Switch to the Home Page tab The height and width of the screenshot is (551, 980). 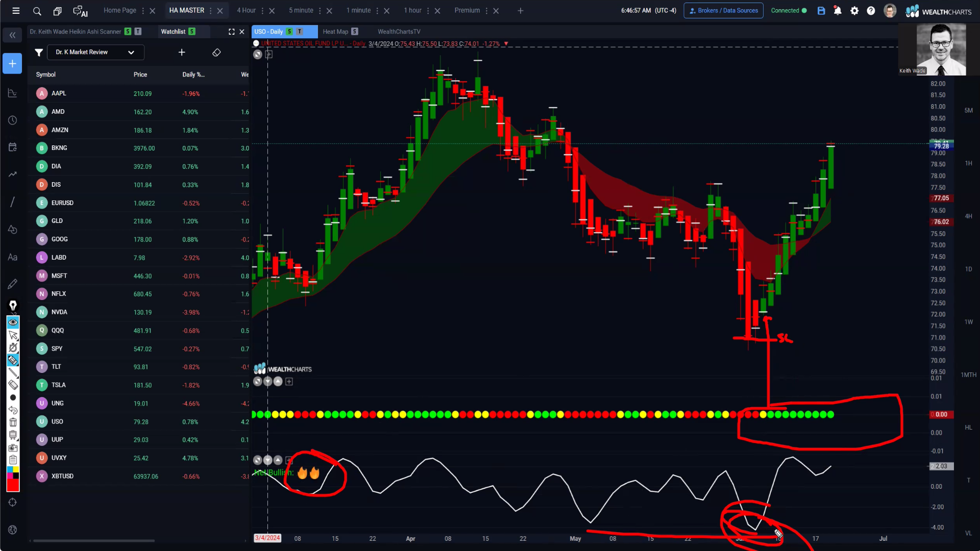[x=120, y=11]
